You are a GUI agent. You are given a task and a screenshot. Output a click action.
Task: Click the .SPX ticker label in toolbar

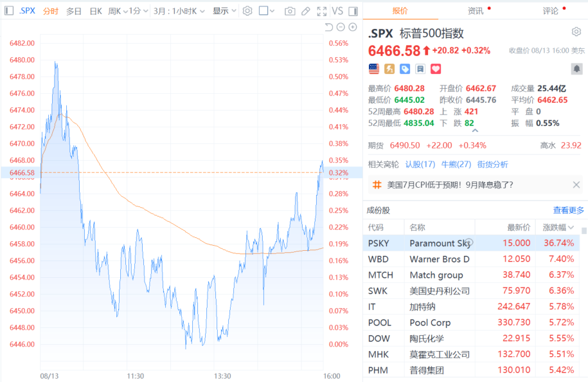tap(27, 11)
